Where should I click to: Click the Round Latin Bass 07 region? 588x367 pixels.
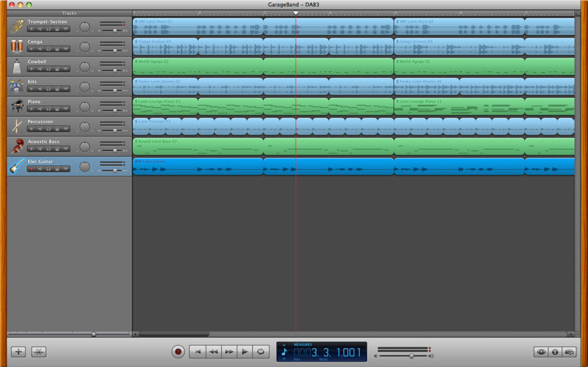(x=198, y=147)
